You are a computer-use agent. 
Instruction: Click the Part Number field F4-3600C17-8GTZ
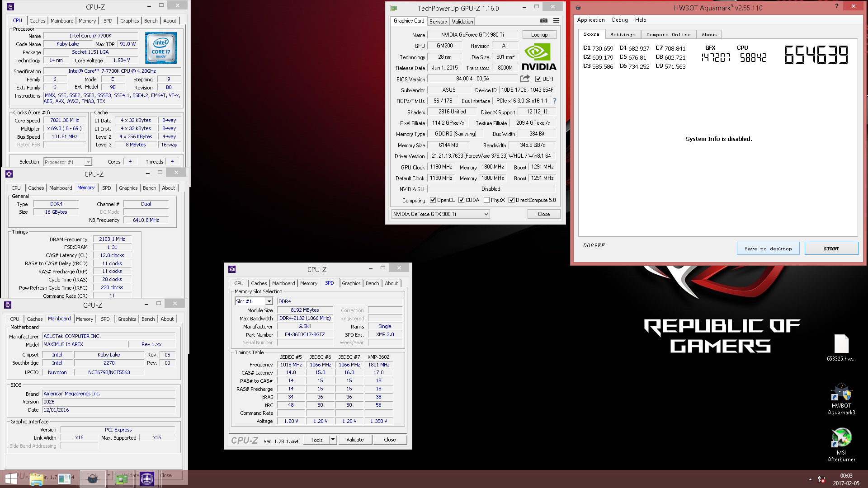pos(305,335)
